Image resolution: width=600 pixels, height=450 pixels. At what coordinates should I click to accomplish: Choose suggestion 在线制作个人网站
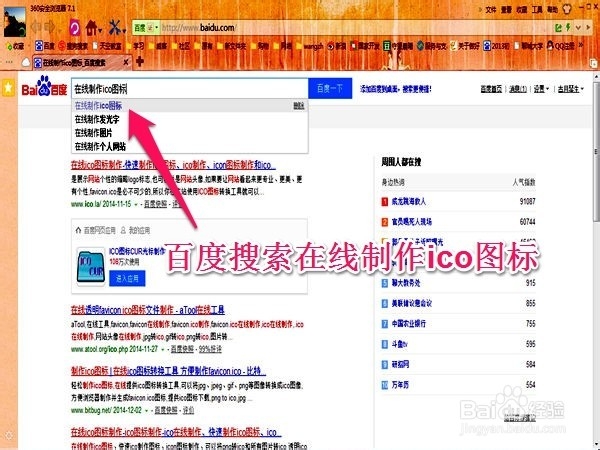point(190,146)
